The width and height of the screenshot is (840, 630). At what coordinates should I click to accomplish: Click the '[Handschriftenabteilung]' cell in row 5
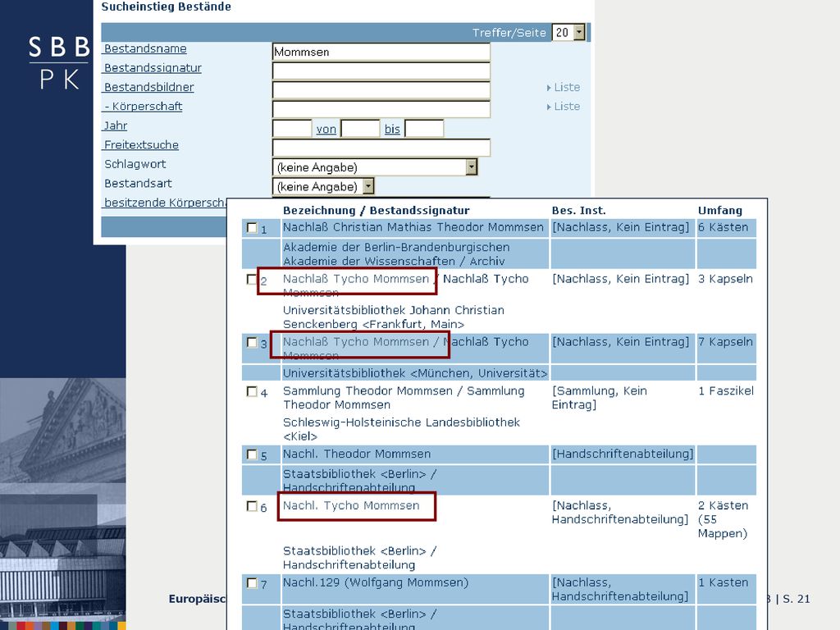point(623,454)
